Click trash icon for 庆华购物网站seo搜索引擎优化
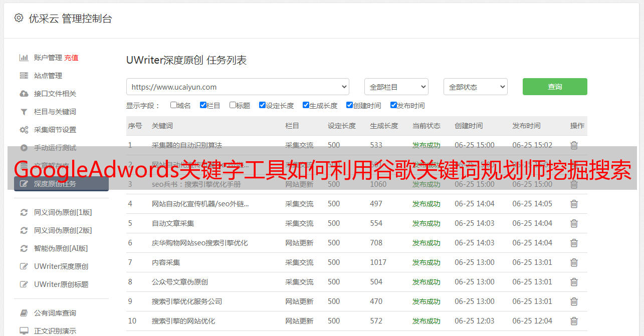The image size is (644, 336). [574, 243]
